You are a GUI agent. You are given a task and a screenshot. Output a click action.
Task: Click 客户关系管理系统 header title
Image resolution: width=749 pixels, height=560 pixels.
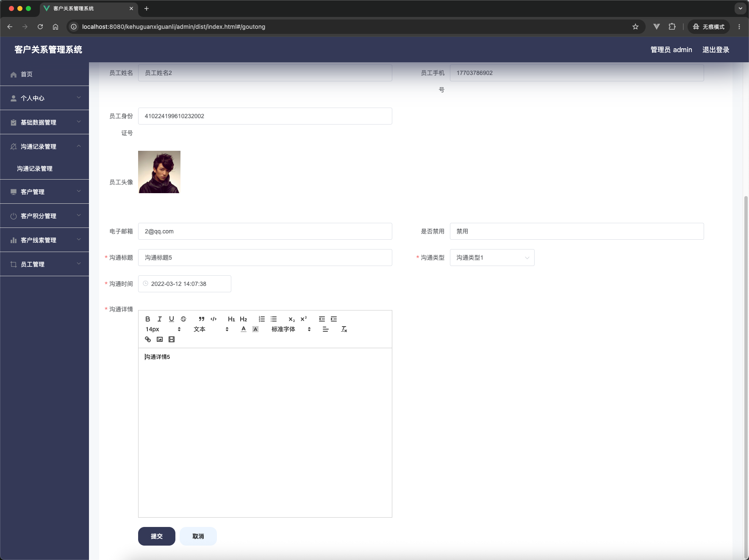[48, 50]
